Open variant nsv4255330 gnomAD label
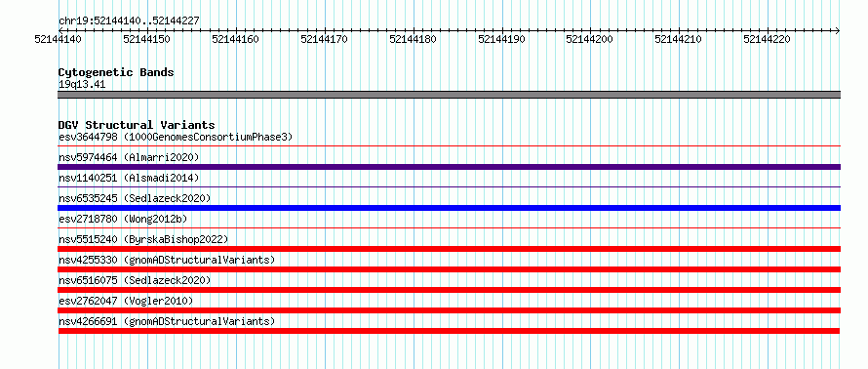The height and width of the screenshot is (369, 868). [167, 260]
